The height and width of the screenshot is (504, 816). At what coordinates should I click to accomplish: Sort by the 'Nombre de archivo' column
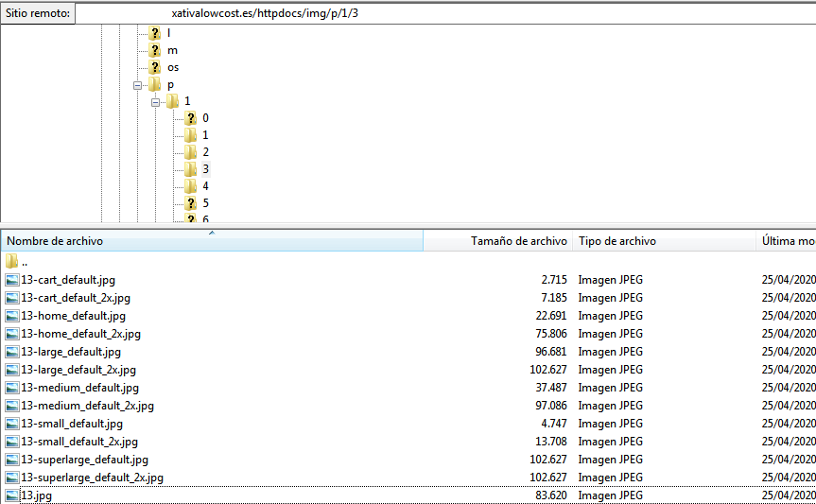[212, 241]
